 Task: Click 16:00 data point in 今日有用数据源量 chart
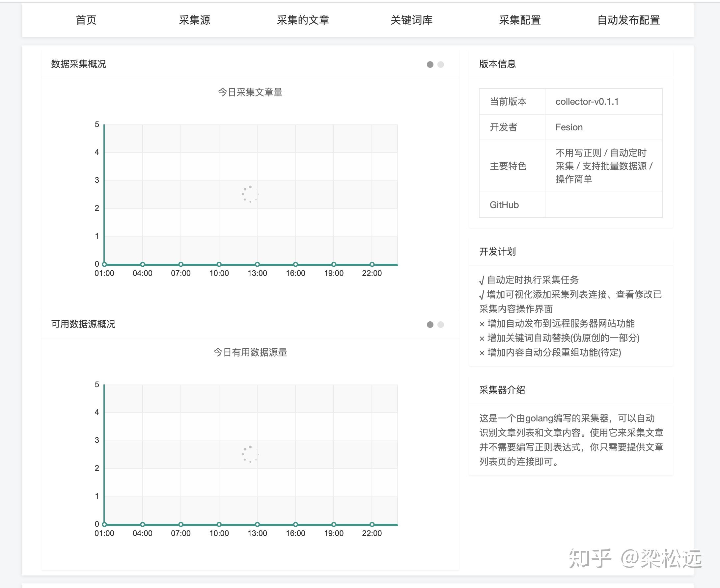click(x=295, y=524)
